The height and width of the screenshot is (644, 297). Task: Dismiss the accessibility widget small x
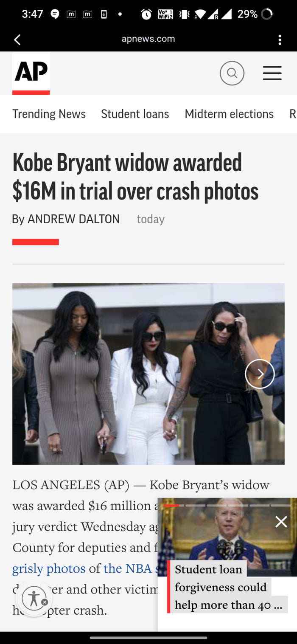(45, 602)
